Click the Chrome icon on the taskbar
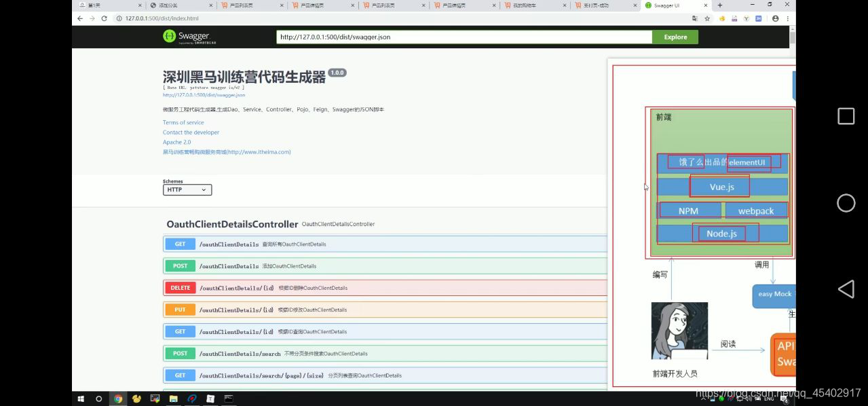The width and height of the screenshot is (868, 406). click(118, 399)
